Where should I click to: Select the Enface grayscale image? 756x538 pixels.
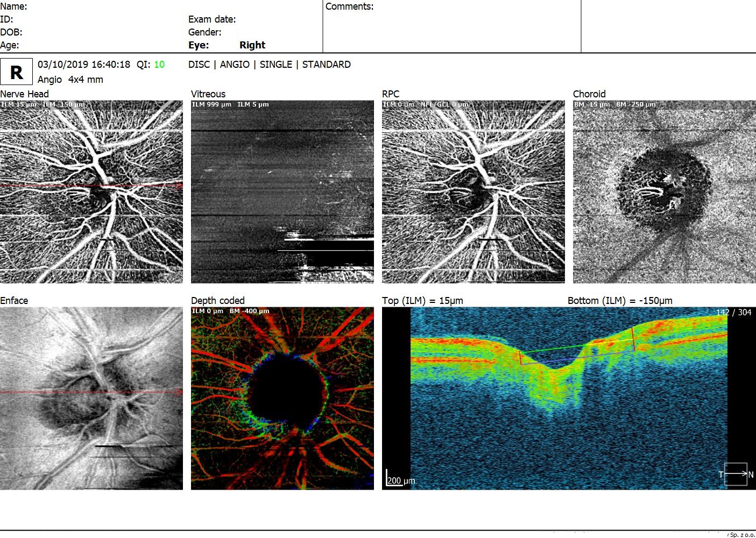click(x=91, y=398)
